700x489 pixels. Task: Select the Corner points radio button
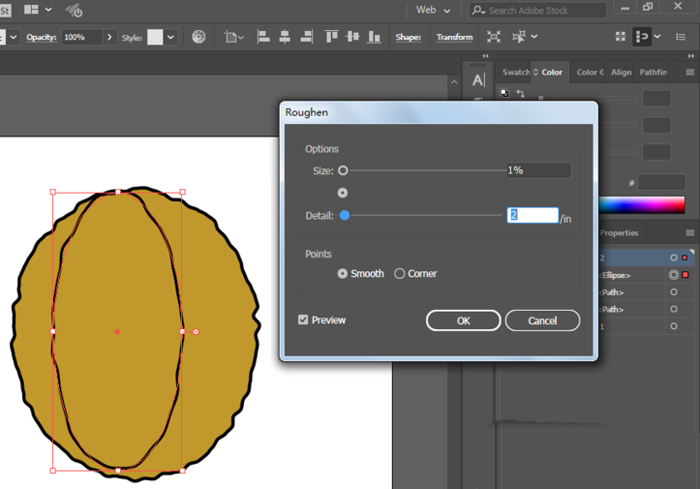pyautogui.click(x=400, y=273)
